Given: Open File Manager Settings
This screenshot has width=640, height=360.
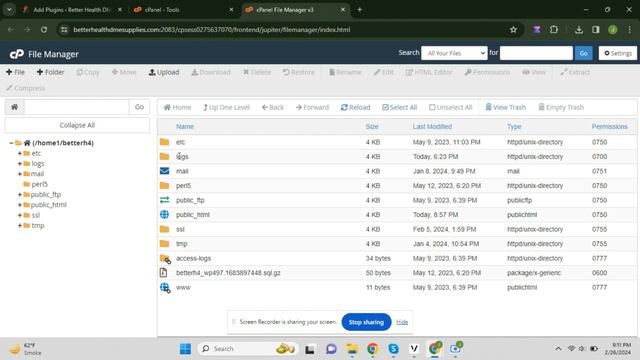Looking at the screenshot, I should tap(618, 53).
